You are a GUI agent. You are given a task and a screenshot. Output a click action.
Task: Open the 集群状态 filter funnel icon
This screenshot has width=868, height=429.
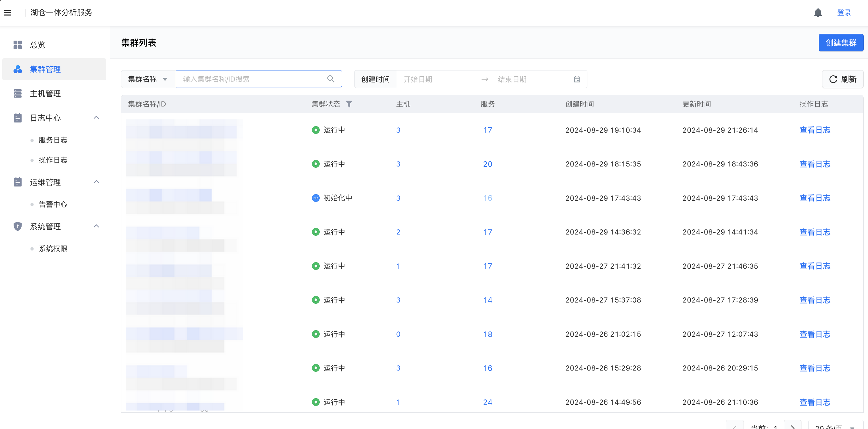(x=349, y=104)
